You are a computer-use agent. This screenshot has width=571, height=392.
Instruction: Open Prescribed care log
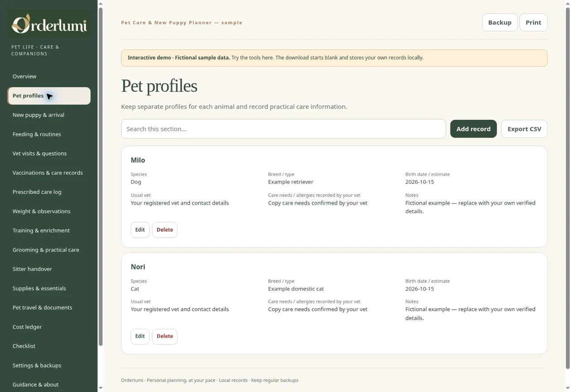click(49, 192)
